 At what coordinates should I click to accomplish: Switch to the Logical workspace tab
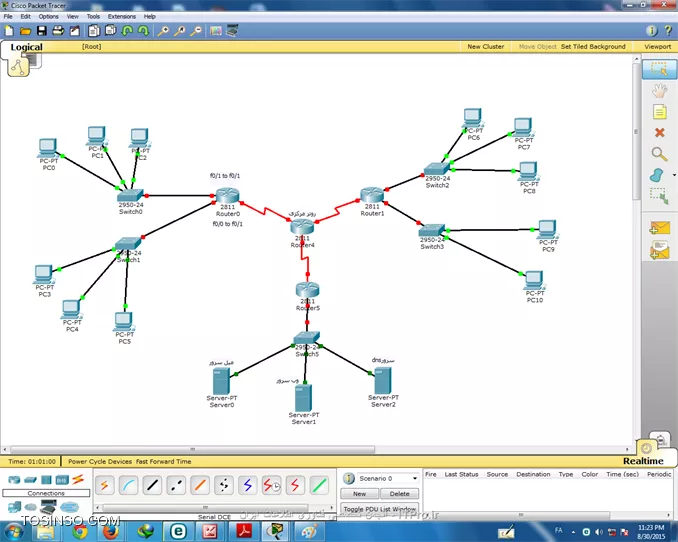[26, 47]
